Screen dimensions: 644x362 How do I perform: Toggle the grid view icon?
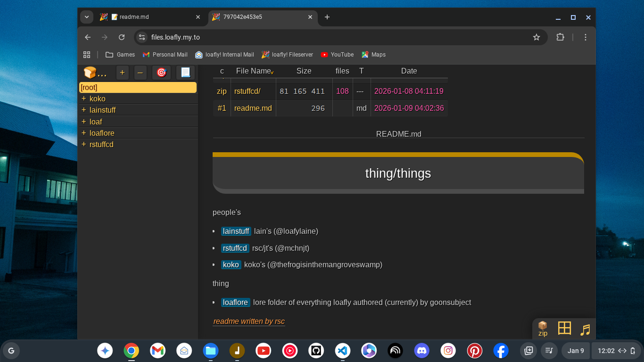click(x=564, y=328)
